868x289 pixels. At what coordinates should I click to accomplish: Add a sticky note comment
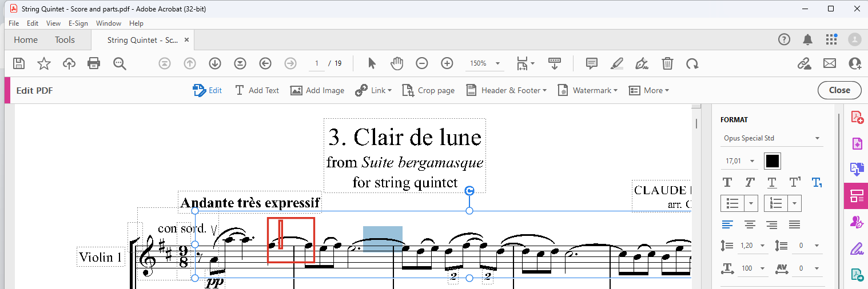click(592, 63)
